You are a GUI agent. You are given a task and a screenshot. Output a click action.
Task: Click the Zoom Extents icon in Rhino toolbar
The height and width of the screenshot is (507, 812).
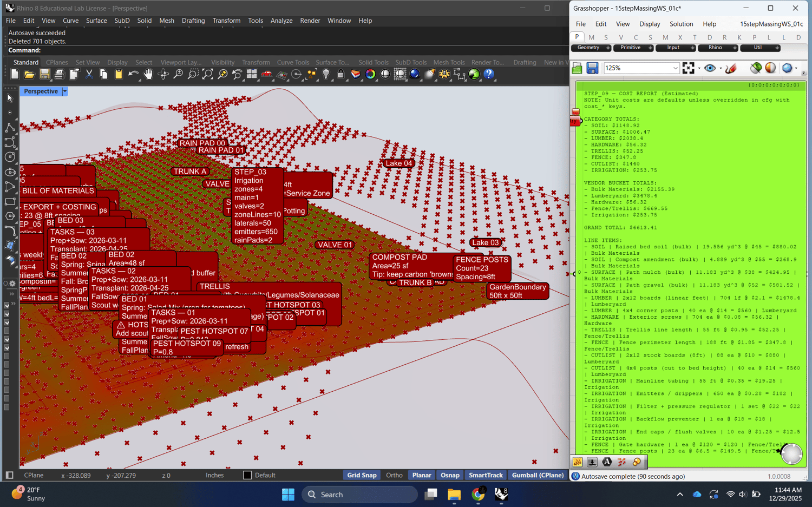pos(207,75)
